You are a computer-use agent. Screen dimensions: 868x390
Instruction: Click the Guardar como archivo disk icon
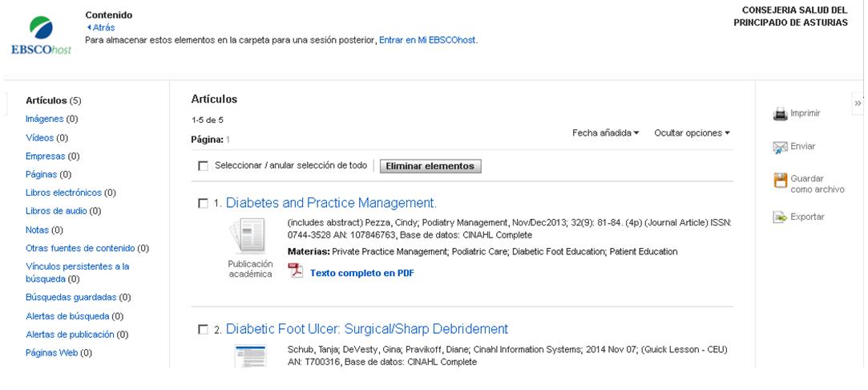tap(780, 181)
